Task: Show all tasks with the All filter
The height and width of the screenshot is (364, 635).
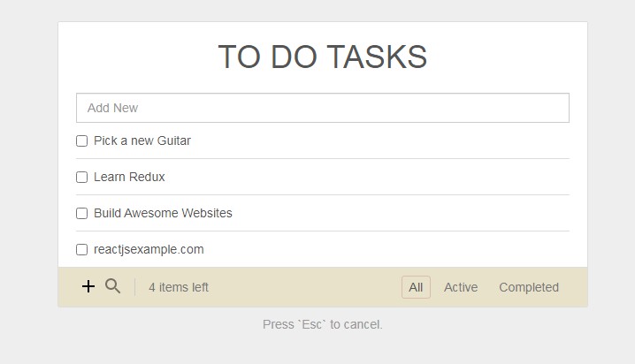Action: click(x=416, y=287)
